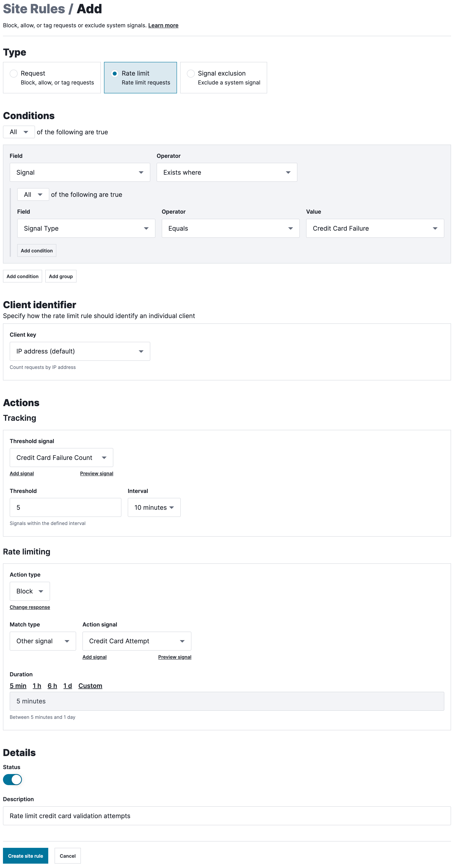Viewport: 454px width, 868px height.
Task: Open the Exists where operator dropdown
Action: (x=227, y=172)
